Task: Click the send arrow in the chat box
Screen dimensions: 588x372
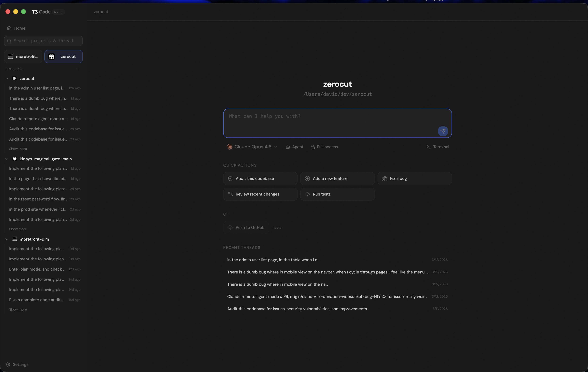Action: [443, 131]
